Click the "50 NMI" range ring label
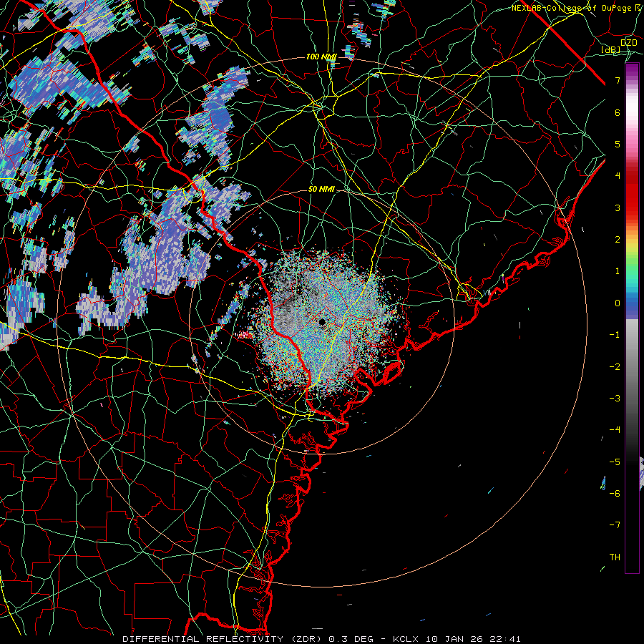This screenshot has height=644, width=644. tap(321, 189)
